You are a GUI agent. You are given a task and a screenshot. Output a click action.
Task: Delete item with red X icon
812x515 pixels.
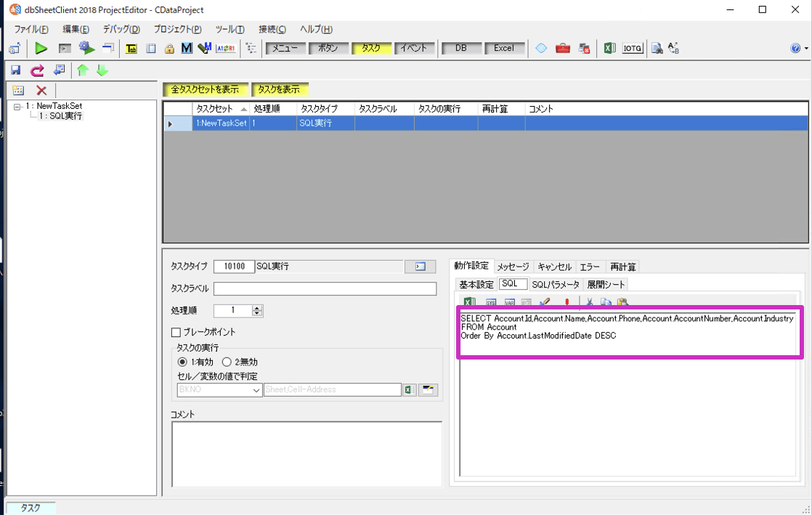(x=41, y=90)
